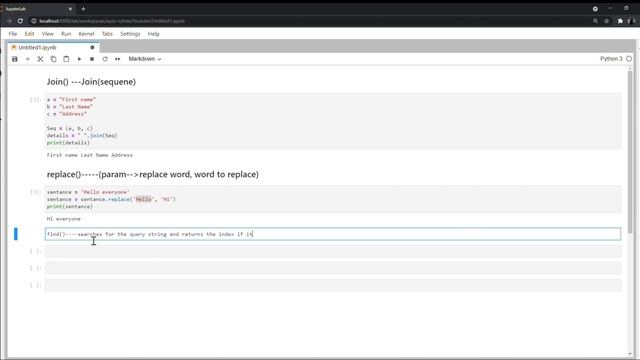Click the code cell defining First name variables

tap(333, 121)
